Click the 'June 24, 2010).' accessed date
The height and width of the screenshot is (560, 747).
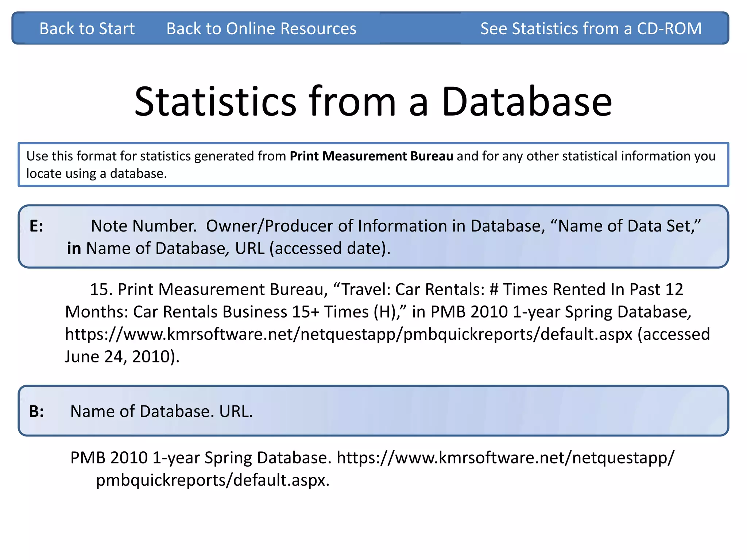(122, 357)
